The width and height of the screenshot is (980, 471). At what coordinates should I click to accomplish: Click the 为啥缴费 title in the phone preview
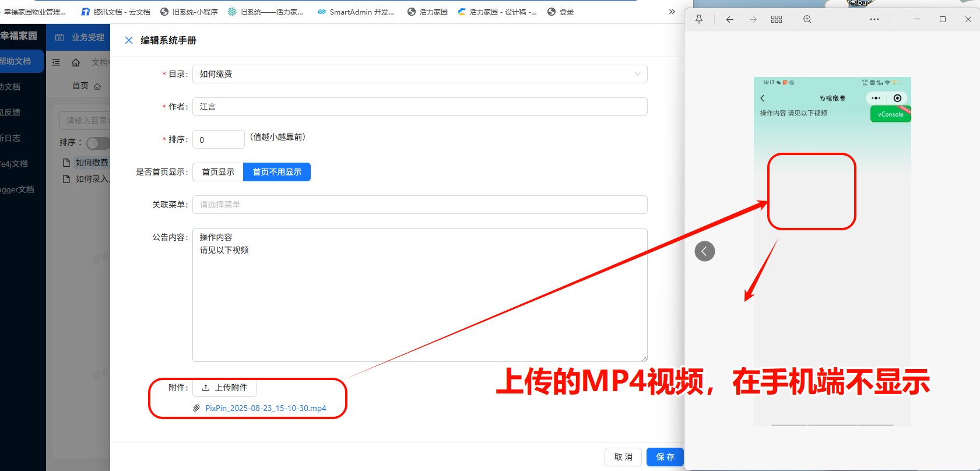tap(833, 99)
